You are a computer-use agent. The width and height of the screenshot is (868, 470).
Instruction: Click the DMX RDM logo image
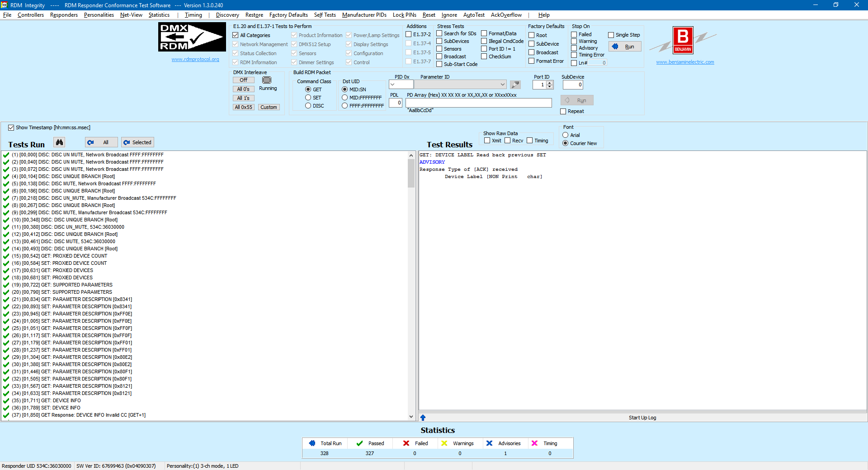(x=192, y=37)
